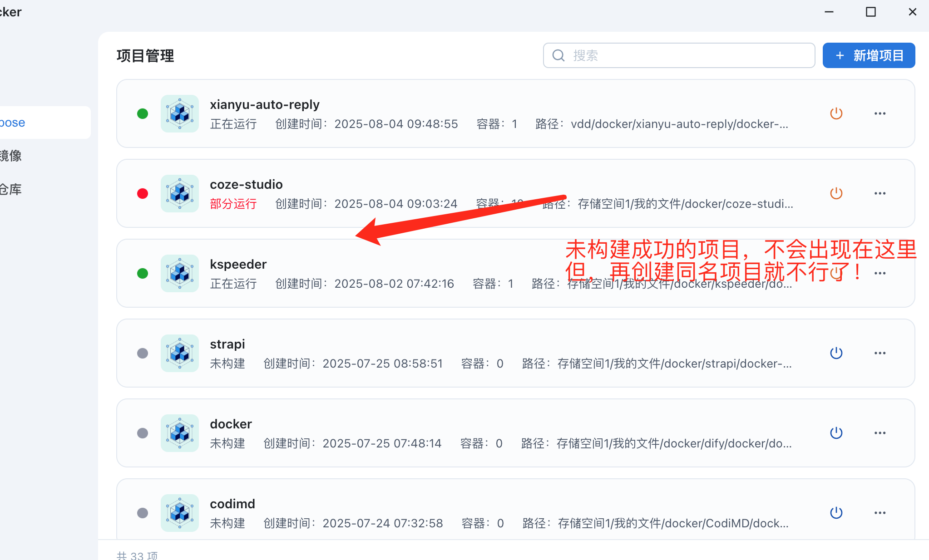
Task: Open the 仓库 sidebar section
Action: [11, 189]
